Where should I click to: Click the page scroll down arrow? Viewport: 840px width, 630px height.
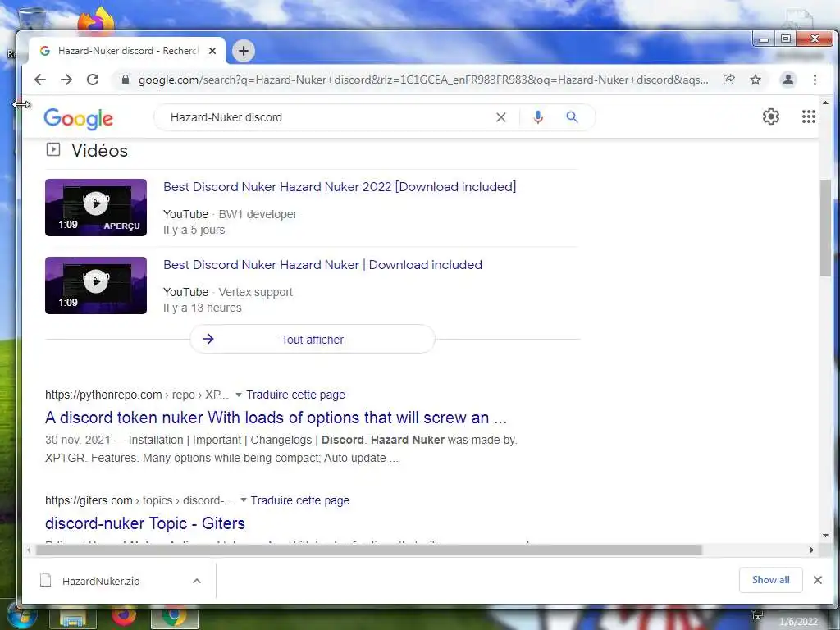click(825, 535)
